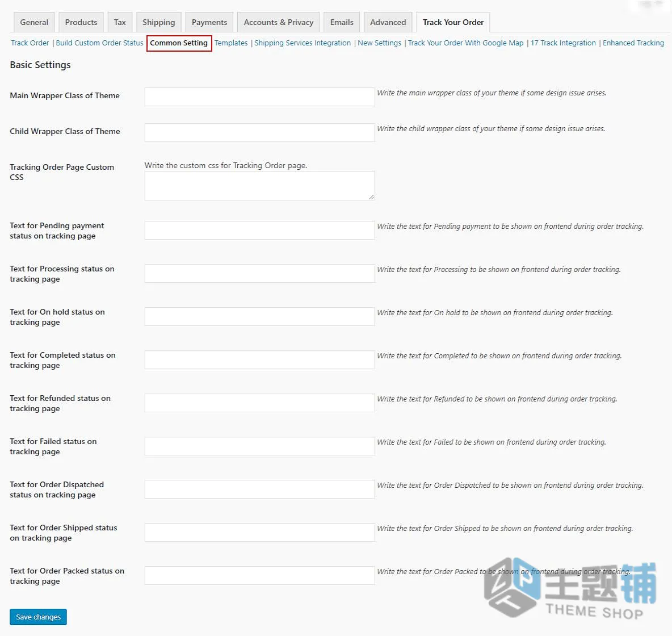Open Accounts & Privacy tab
The height and width of the screenshot is (636, 672).
tap(279, 22)
